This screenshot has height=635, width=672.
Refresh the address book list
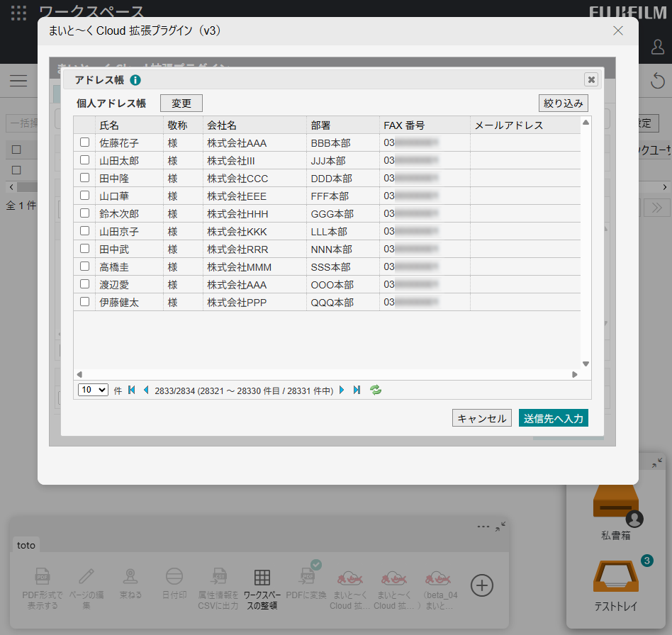(x=376, y=390)
